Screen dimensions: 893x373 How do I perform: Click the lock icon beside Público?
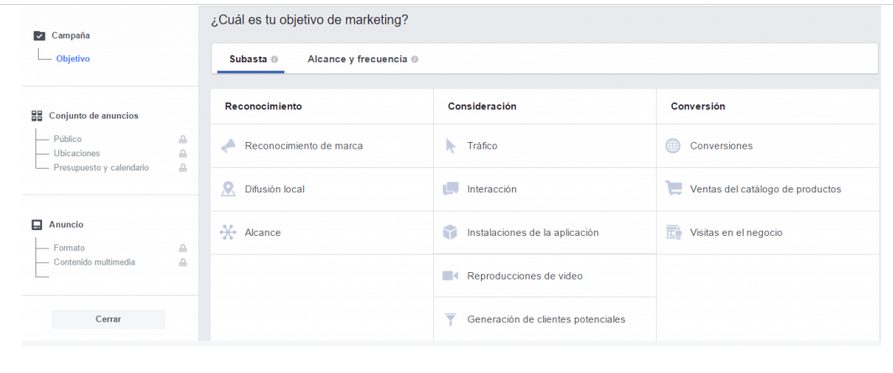click(x=183, y=139)
